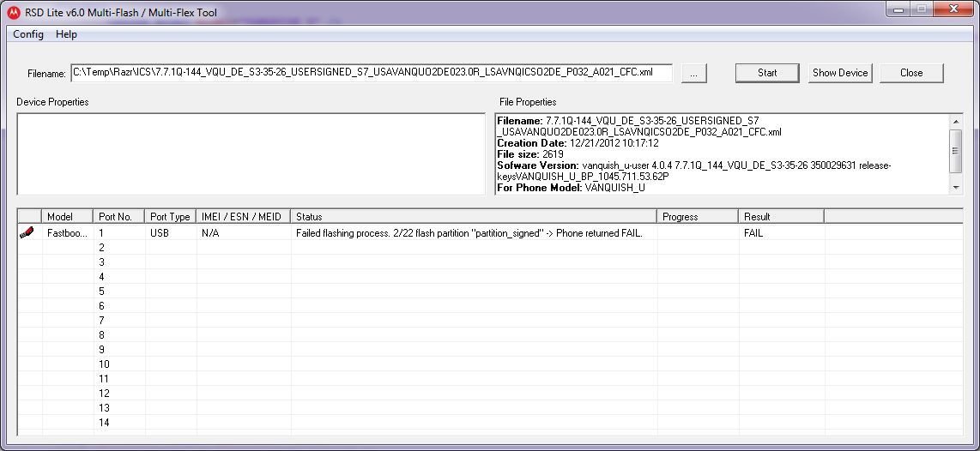This screenshot has width=980, height=451.
Task: Minimize the RSD Lite window
Action: [898, 9]
